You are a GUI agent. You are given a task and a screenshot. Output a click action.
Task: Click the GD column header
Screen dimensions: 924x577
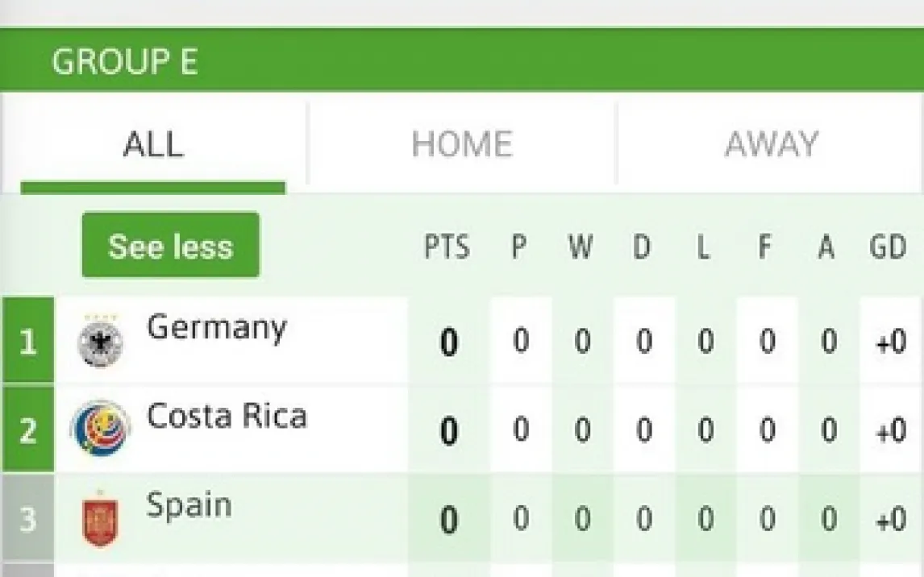click(888, 248)
